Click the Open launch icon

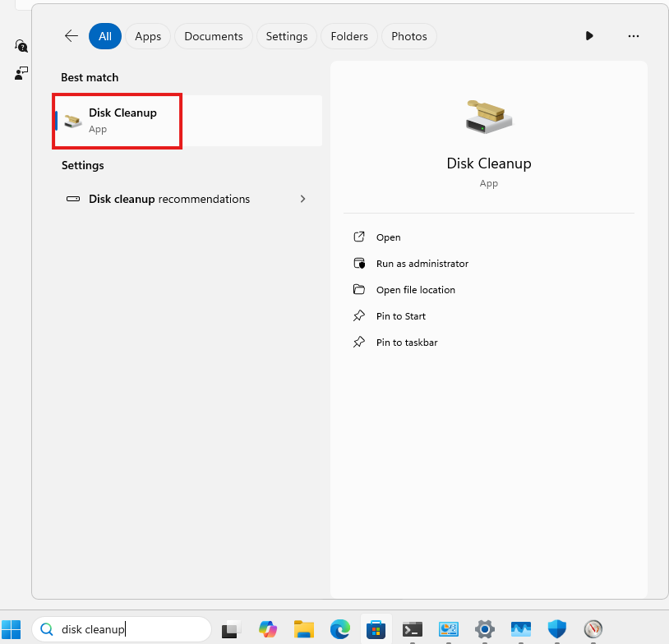tap(359, 237)
